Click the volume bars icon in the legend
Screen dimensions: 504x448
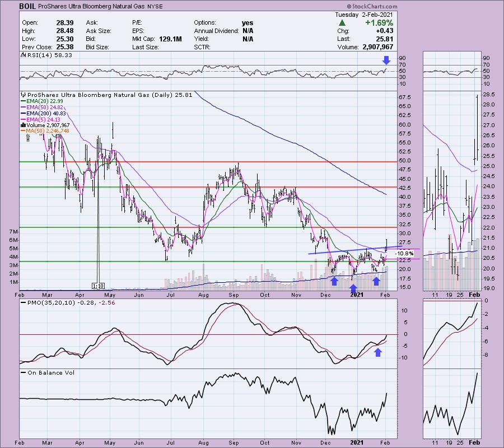[23, 125]
